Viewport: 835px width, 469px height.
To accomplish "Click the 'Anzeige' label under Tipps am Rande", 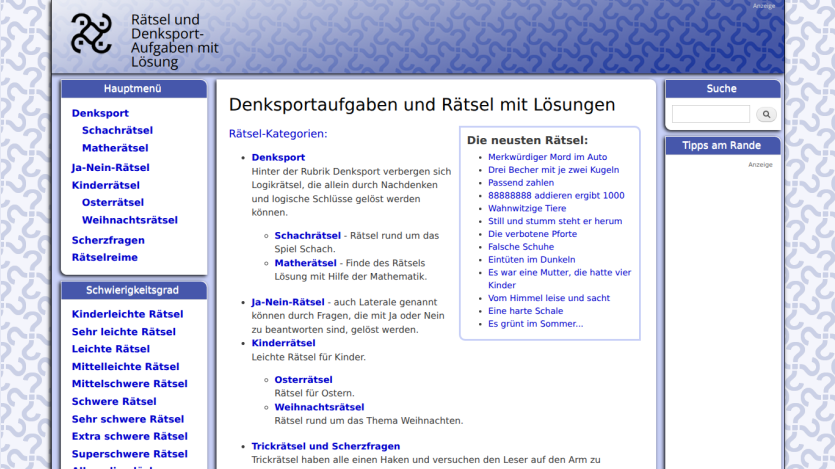I will click(x=760, y=164).
